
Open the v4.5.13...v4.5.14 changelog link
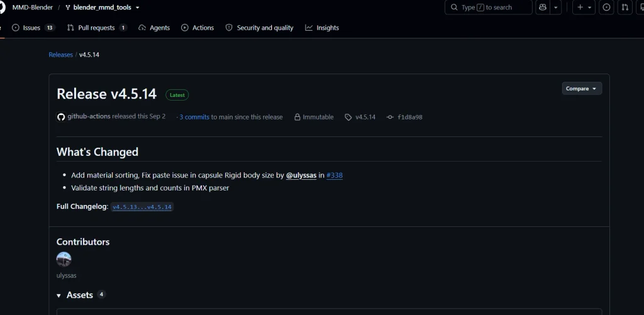click(x=142, y=207)
